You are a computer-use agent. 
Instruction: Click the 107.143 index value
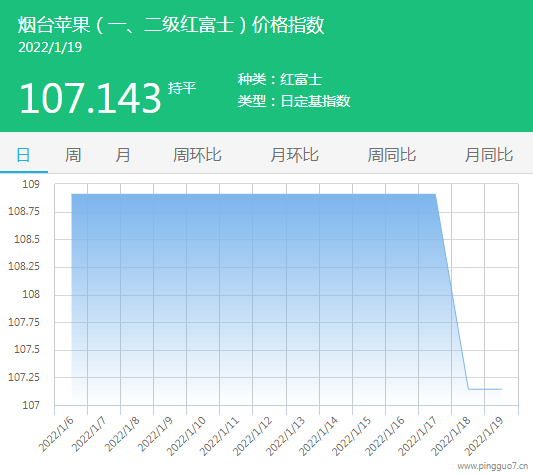(90, 98)
